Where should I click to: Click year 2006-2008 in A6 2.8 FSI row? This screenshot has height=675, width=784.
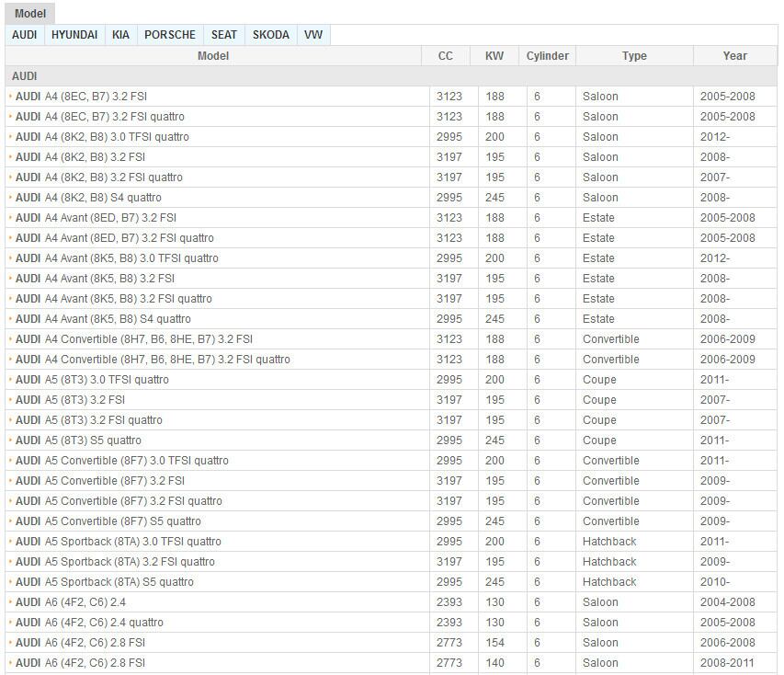tap(728, 643)
